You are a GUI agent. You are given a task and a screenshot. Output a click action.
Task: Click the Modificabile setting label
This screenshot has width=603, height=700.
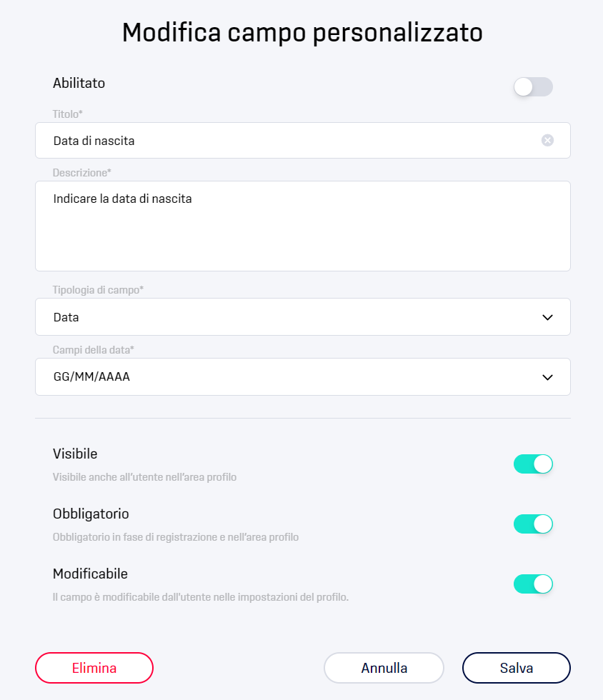pyautogui.click(x=90, y=574)
